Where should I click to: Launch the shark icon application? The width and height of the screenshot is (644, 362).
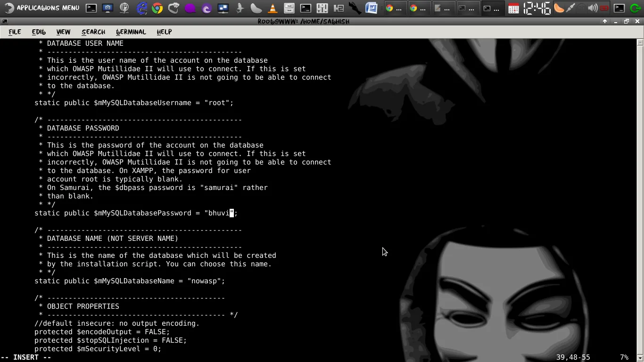tap(240, 8)
